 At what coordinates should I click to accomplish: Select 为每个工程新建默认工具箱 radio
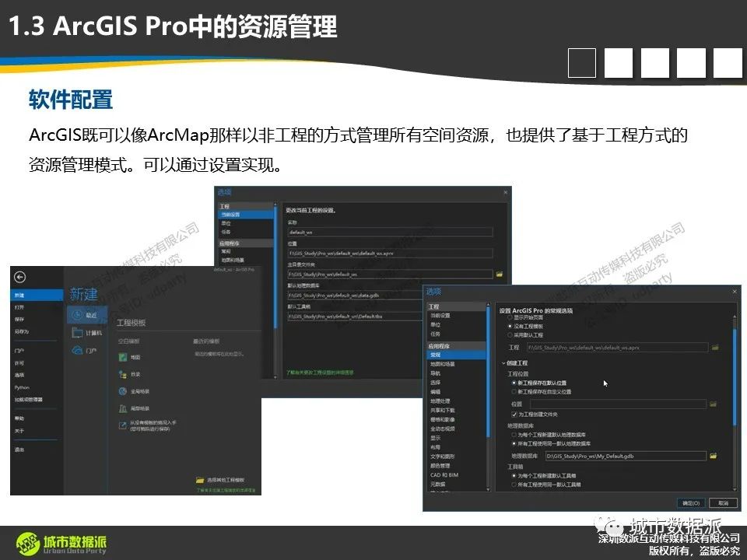514,476
